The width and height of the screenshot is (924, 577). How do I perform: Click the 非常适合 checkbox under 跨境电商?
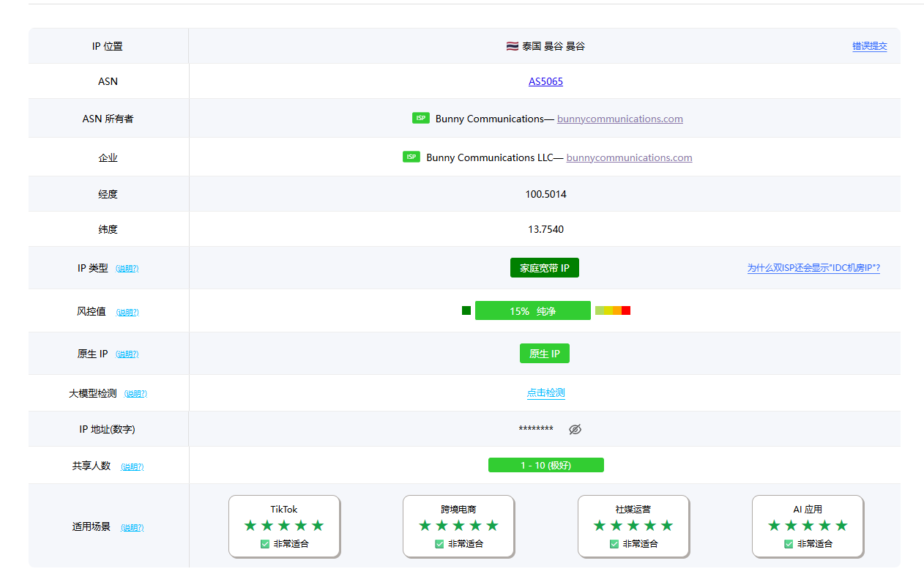pyautogui.click(x=439, y=544)
